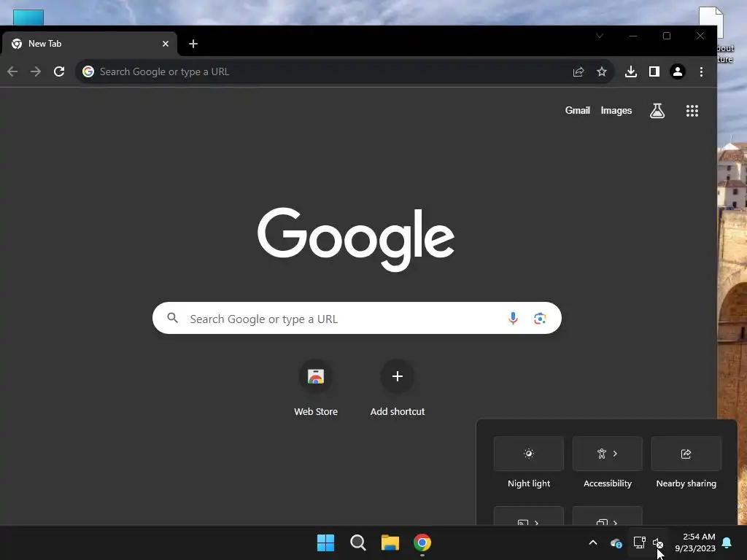Click the Google icon inside the address bar
Image resolution: width=747 pixels, height=560 pixels.
88,71
